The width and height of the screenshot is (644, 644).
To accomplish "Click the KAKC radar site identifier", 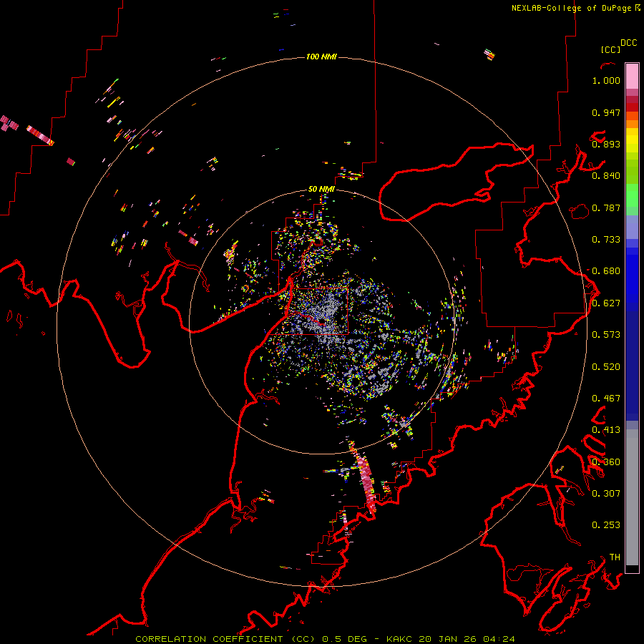I will [401, 639].
